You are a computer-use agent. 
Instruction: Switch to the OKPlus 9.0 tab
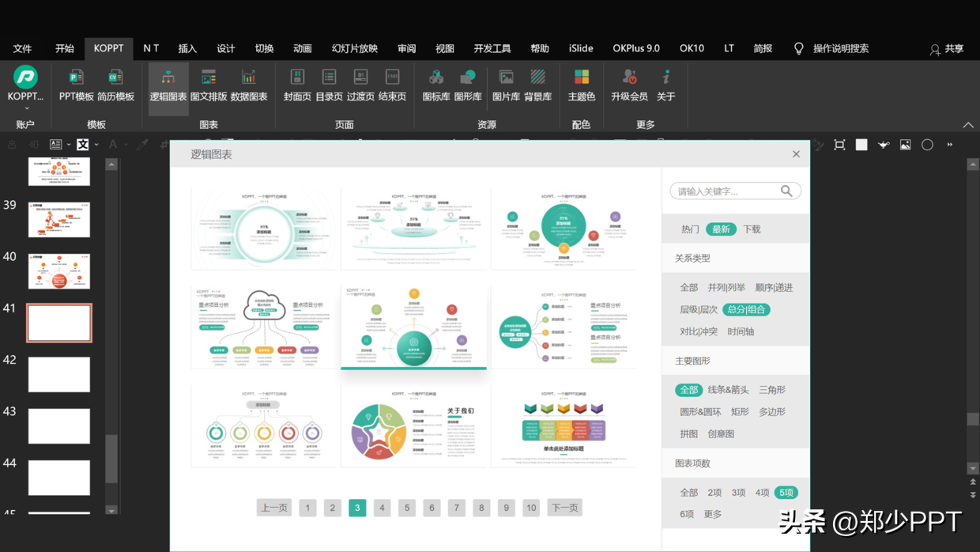(x=636, y=48)
